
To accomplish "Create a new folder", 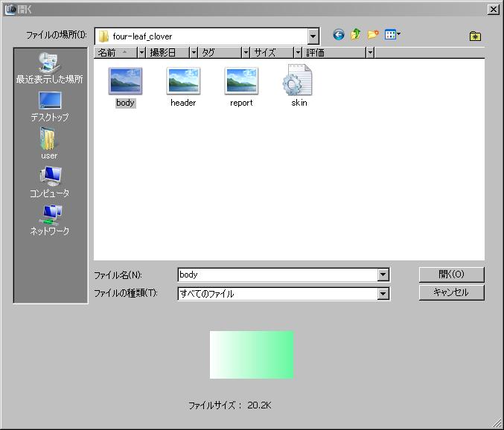I will tap(373, 35).
